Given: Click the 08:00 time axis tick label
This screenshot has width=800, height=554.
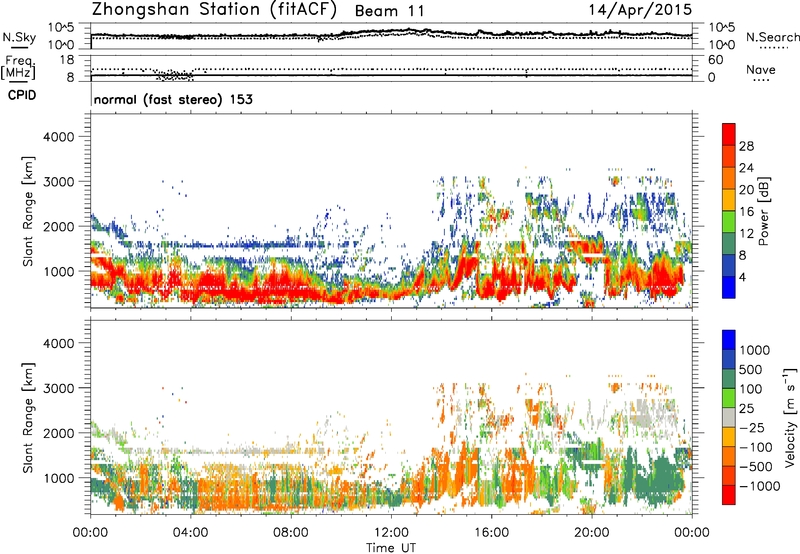Looking at the screenshot, I should click(x=290, y=532).
